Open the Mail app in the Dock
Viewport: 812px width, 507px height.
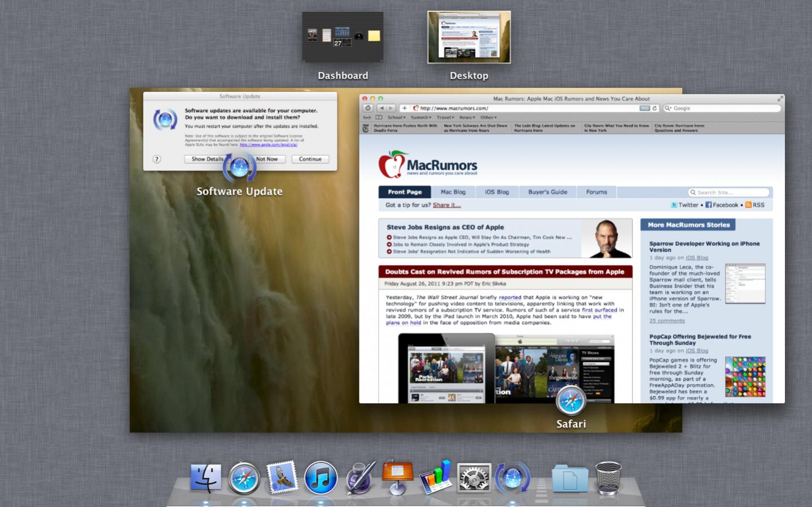[x=282, y=478]
